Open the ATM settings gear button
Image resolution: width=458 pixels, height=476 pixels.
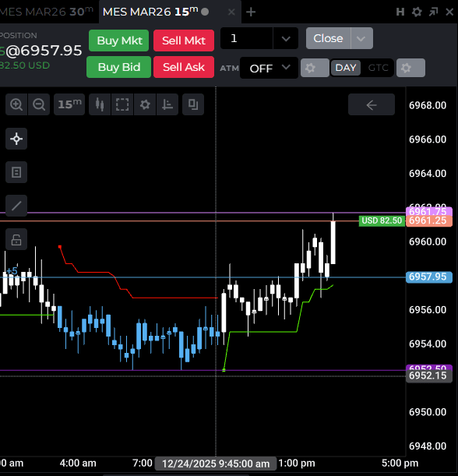coord(315,68)
